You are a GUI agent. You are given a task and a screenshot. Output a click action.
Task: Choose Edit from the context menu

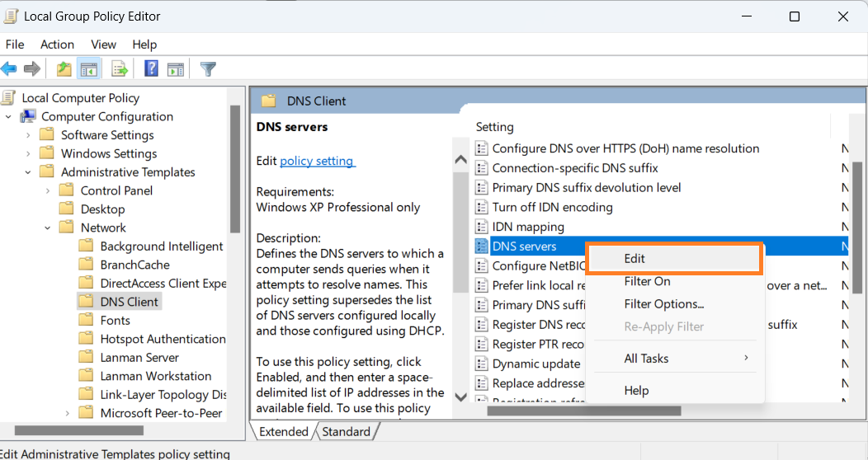pos(634,258)
